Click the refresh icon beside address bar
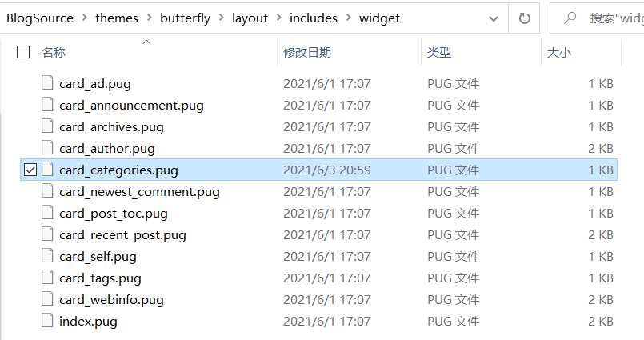The width and height of the screenshot is (644, 340). [524, 18]
